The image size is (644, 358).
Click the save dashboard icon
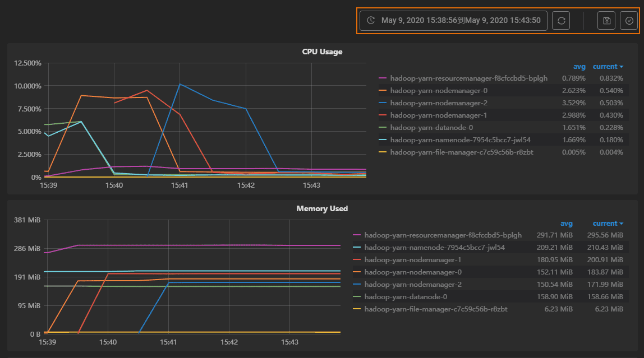point(606,21)
